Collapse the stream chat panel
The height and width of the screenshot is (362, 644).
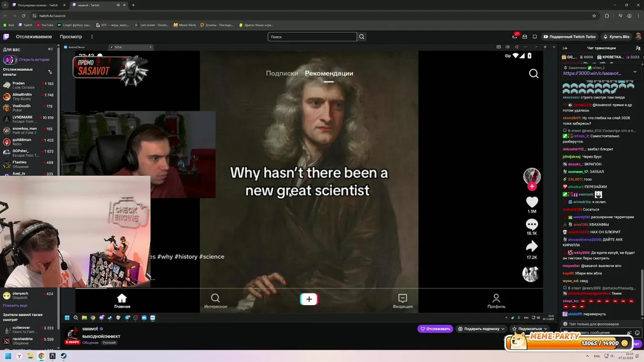[x=565, y=48]
